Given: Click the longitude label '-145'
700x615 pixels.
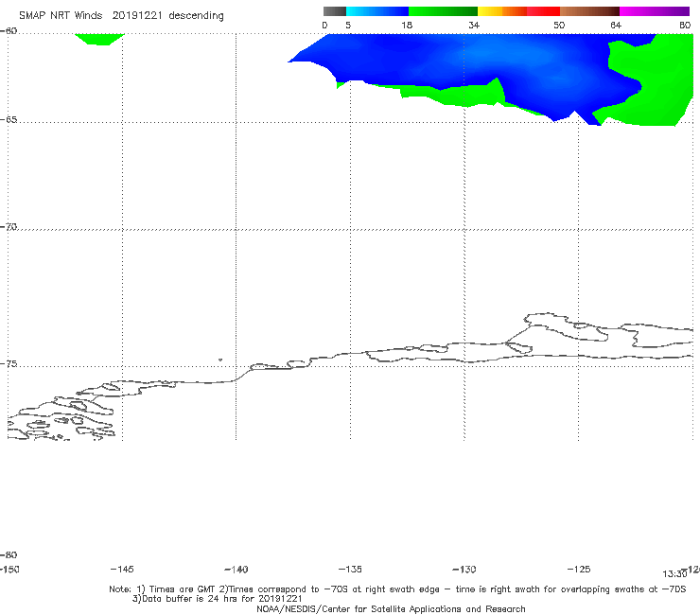Looking at the screenshot, I should click(122, 569).
